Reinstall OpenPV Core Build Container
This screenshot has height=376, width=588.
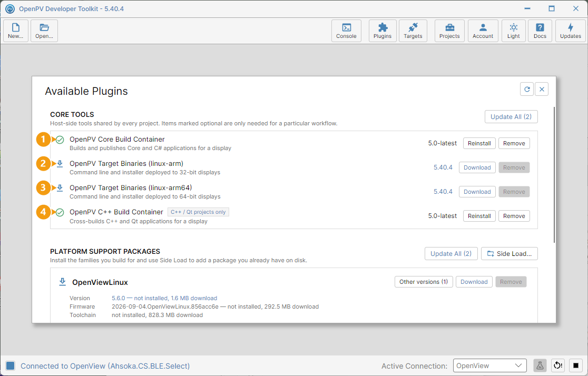[x=479, y=143]
